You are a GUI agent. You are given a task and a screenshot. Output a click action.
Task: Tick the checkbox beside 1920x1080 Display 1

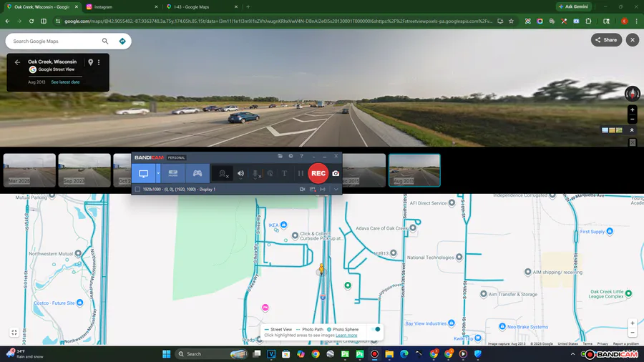click(x=137, y=189)
